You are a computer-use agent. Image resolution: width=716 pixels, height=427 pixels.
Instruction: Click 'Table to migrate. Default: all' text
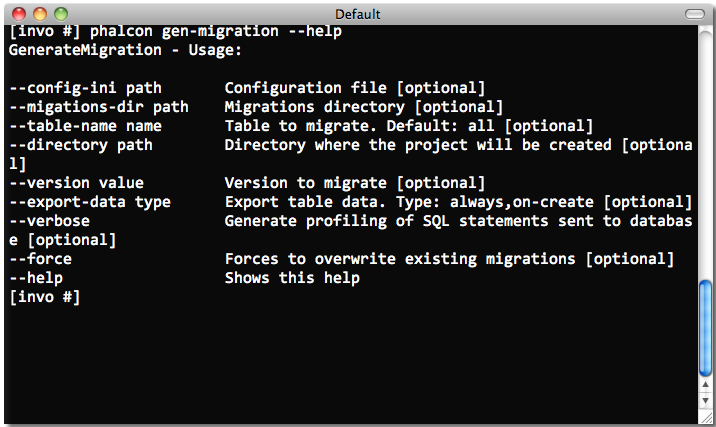[359, 126]
